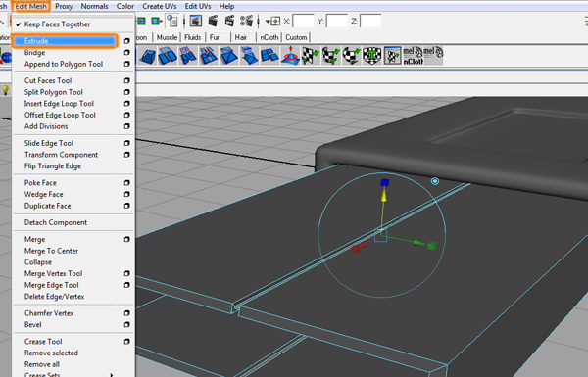
Task: Switch to the Fluids shelf tab
Action: tap(193, 37)
